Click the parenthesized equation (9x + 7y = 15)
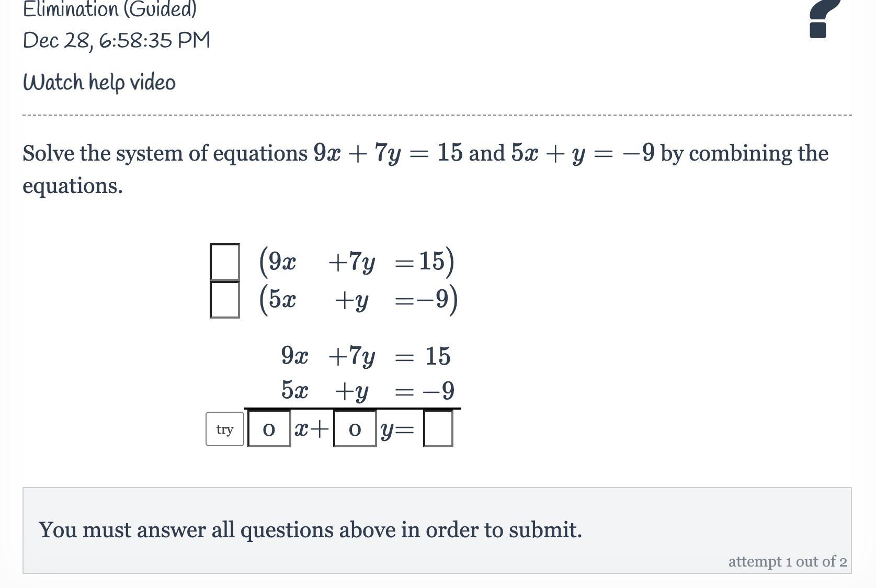This screenshot has width=876, height=588. [x=357, y=261]
